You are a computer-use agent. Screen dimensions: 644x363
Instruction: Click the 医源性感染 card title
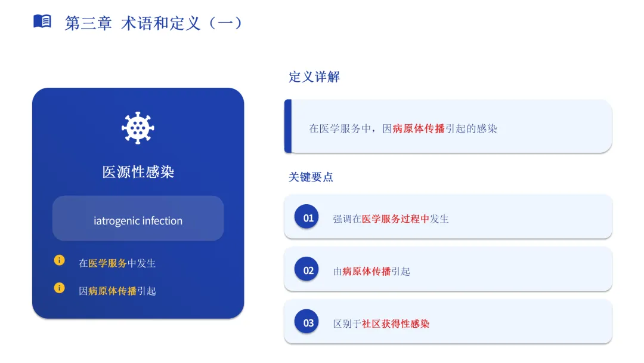coord(138,172)
